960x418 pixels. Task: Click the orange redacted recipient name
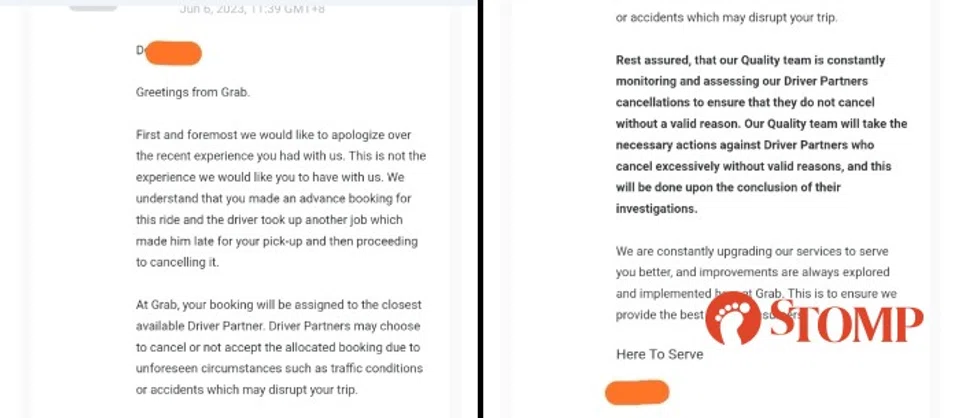pos(172,52)
